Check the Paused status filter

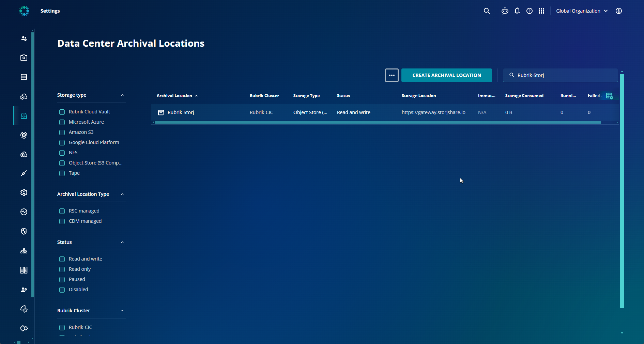tap(62, 280)
